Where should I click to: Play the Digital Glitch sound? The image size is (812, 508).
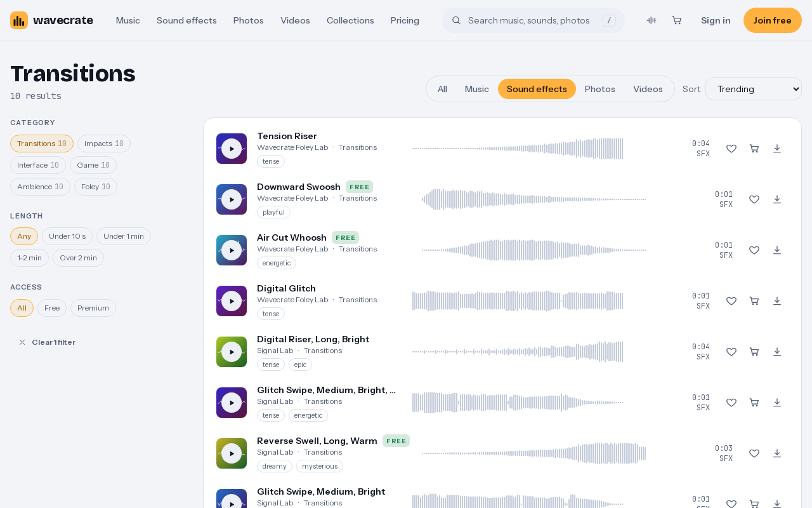[232, 301]
